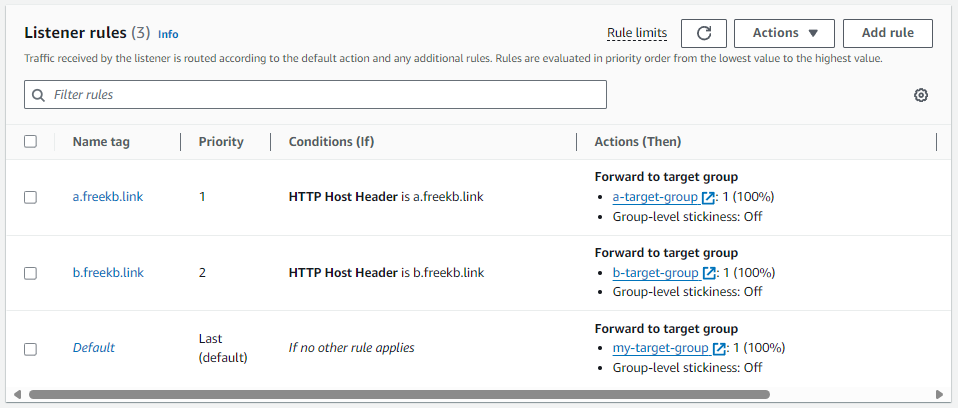Open the Rule limits link
Screen dimensions: 958x408
tap(637, 33)
